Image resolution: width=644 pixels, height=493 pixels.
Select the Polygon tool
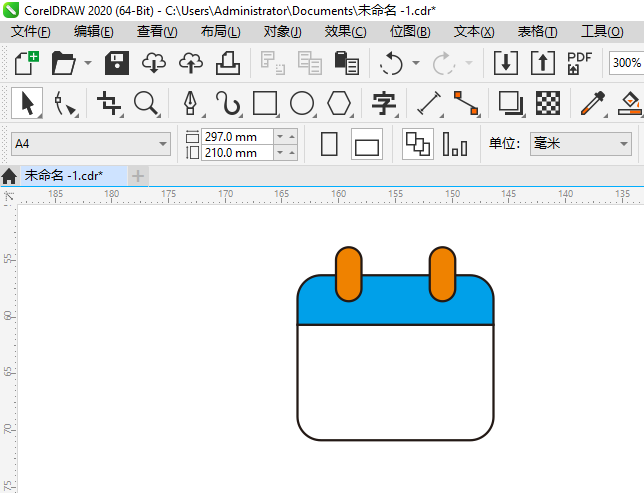(339, 103)
